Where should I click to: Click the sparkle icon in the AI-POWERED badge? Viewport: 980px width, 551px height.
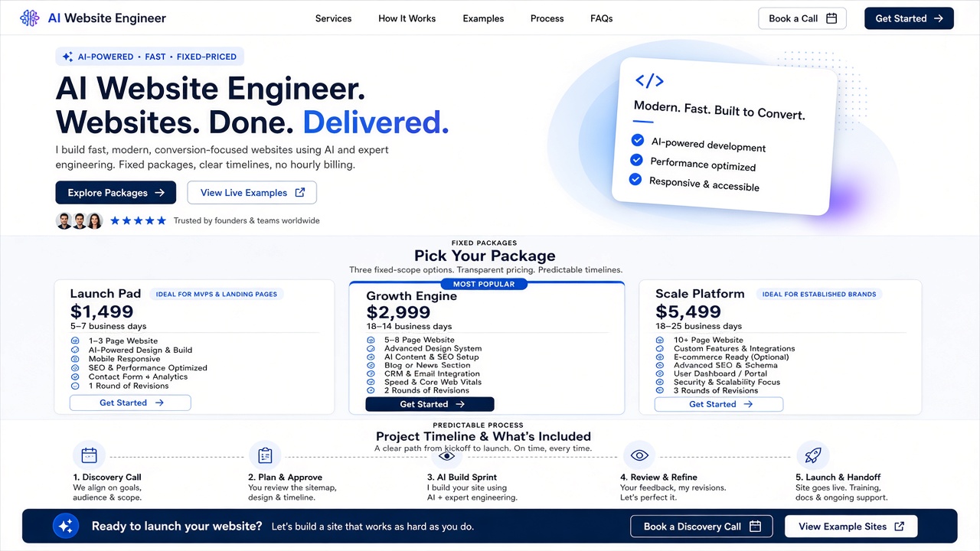(67, 57)
